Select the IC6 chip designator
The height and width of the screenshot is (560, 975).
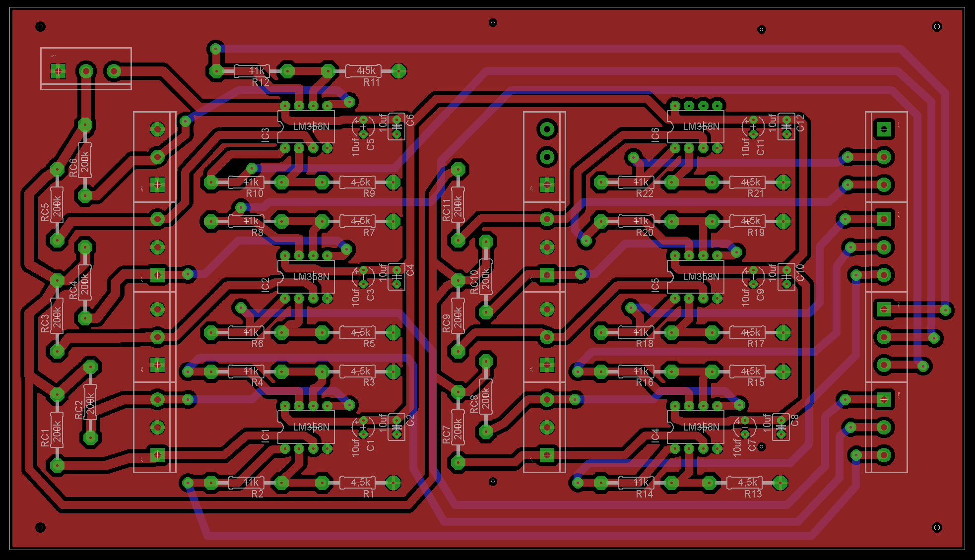655,134
